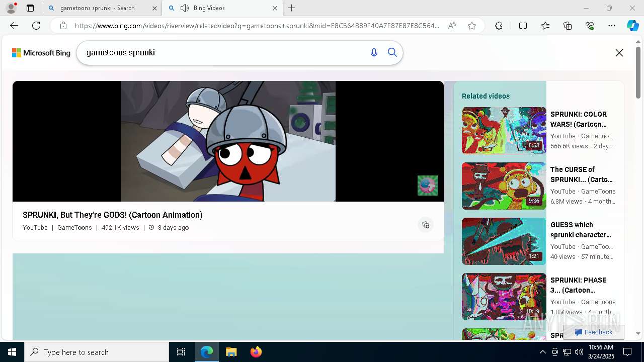Show hidden system tray icons
644x362 pixels.
click(x=542, y=352)
